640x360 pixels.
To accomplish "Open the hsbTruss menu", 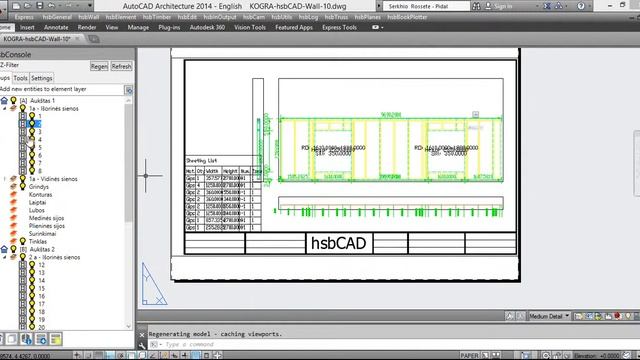I will 336,17.
